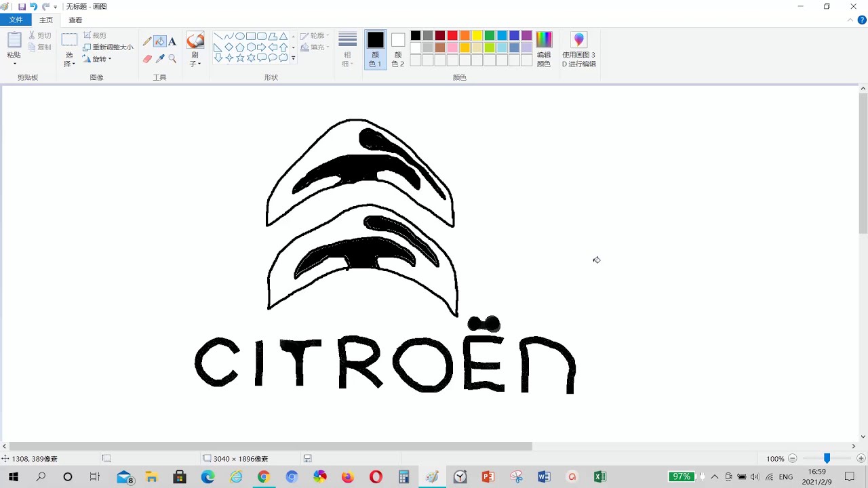Click the Resize (重新调整大小) button
This screenshot has width=868, height=488.
coord(108,47)
